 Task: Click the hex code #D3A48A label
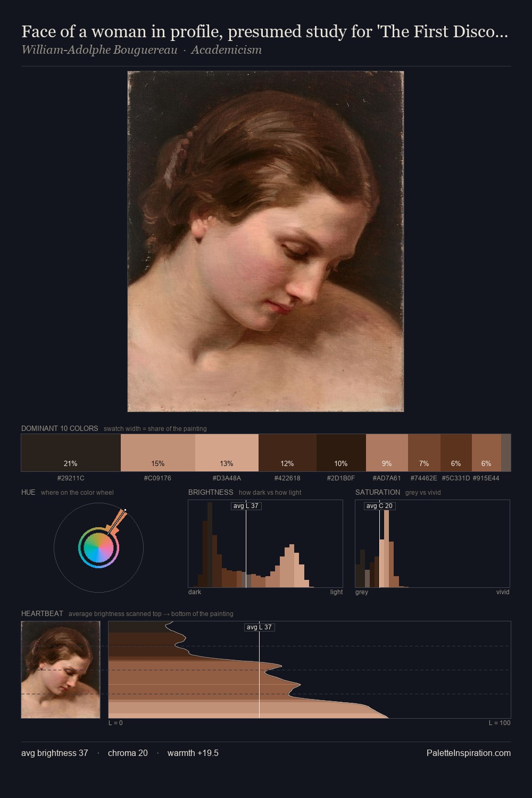[227, 478]
